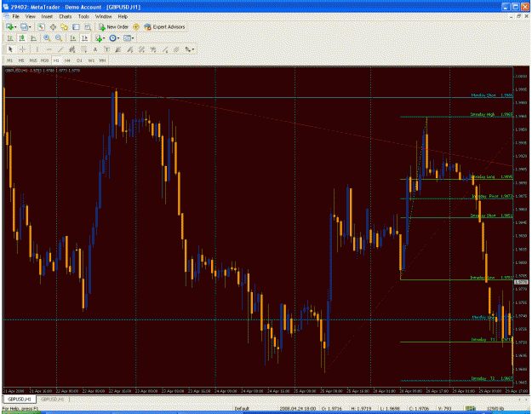
Task: Click the current price marker on price axis
Action: 521,282
